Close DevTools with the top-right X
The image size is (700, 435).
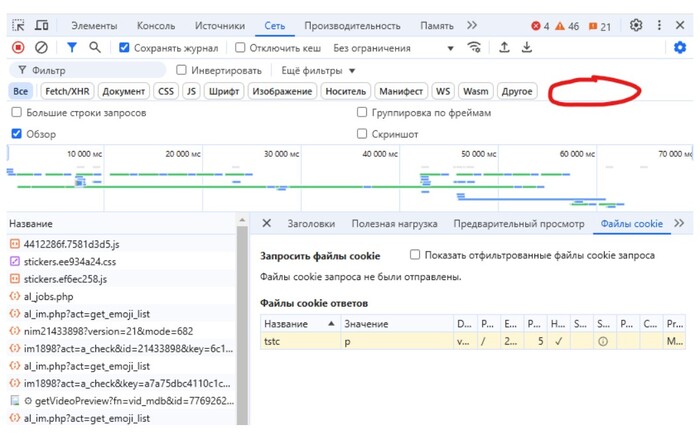680,25
